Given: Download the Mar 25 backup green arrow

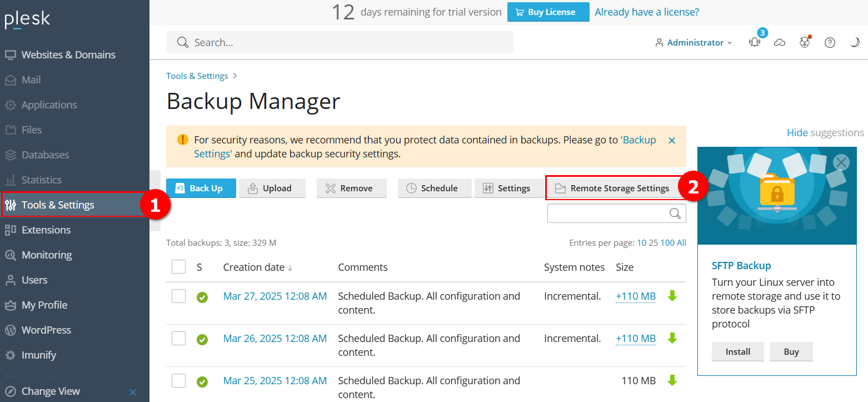Looking at the screenshot, I should [x=672, y=380].
